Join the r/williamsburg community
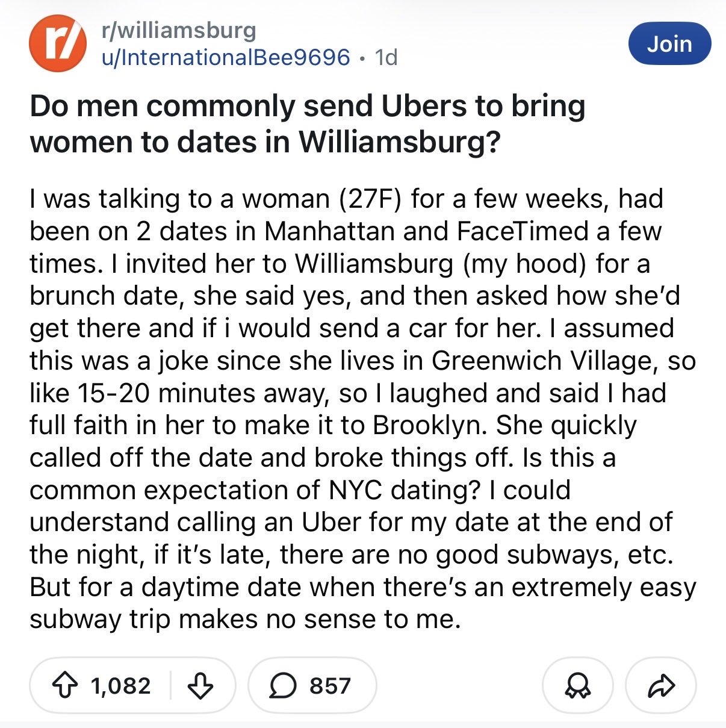Screen dimensions: 726x728 pyautogui.click(x=669, y=43)
